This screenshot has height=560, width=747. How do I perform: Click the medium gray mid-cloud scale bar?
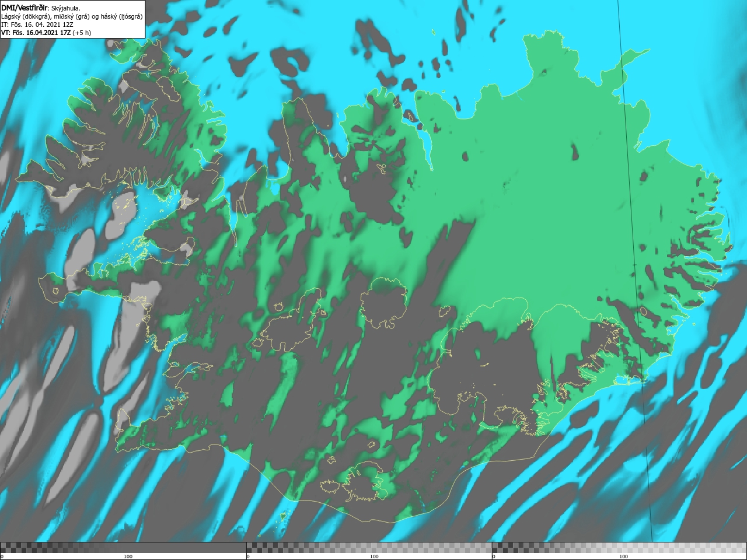tap(369, 547)
